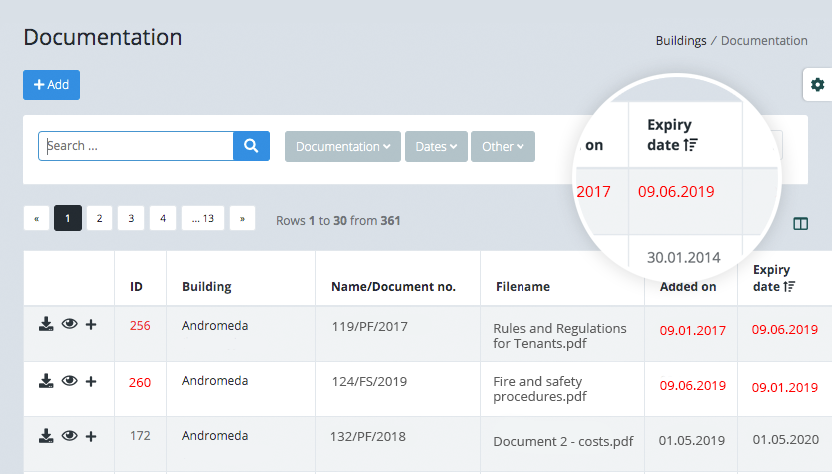Select ID 256 cell
This screenshot has width=832, height=474.
coord(140,325)
